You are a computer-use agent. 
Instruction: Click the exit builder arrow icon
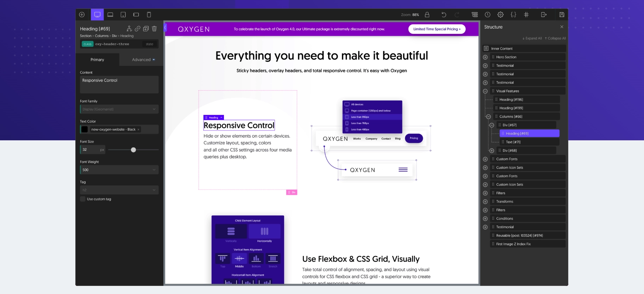(544, 14)
